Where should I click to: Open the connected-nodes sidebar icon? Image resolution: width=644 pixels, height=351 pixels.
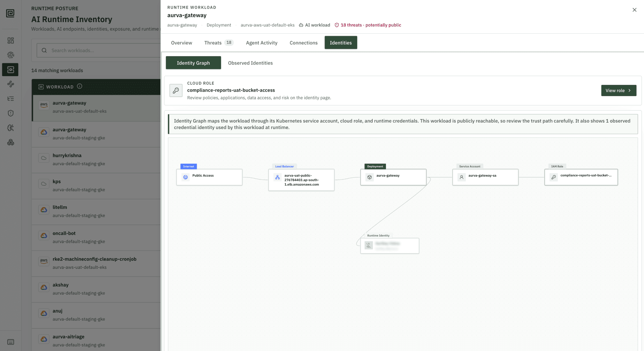point(11,84)
